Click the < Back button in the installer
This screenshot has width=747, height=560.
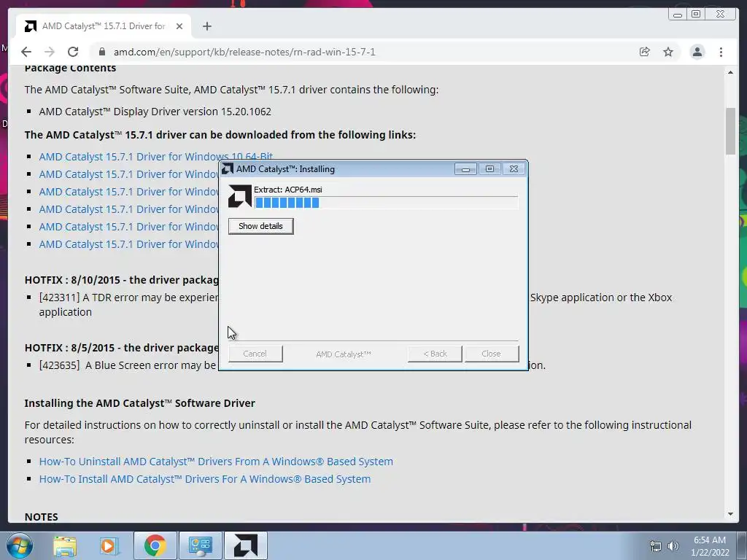tap(435, 354)
